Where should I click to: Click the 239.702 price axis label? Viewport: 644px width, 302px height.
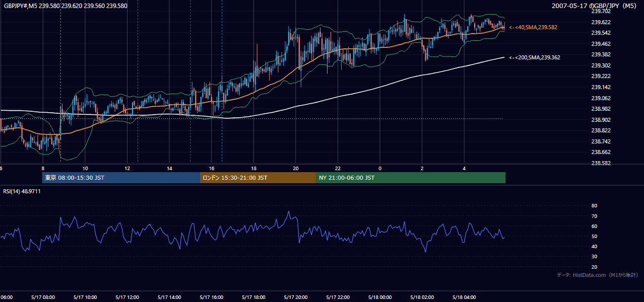pos(601,11)
